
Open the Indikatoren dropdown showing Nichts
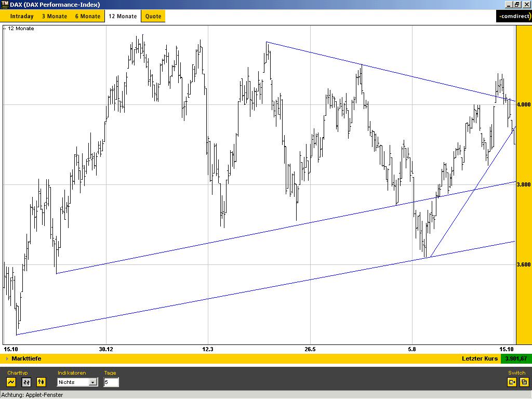tap(77, 382)
